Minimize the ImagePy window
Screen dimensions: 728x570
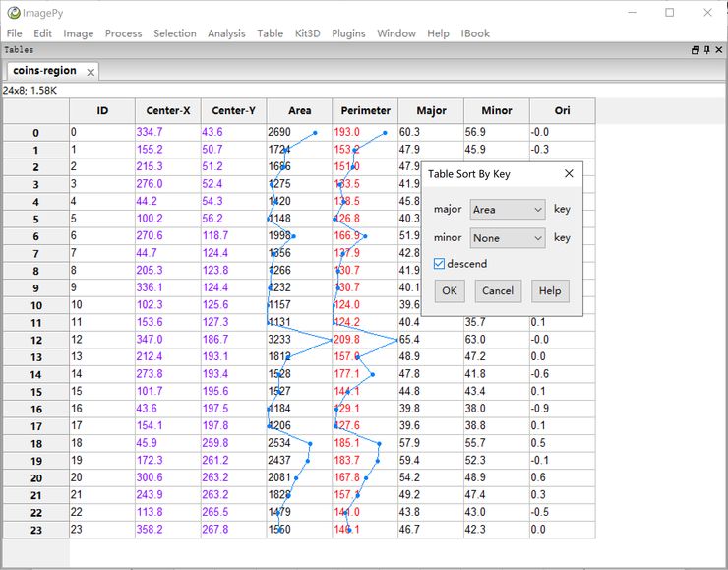coord(633,13)
